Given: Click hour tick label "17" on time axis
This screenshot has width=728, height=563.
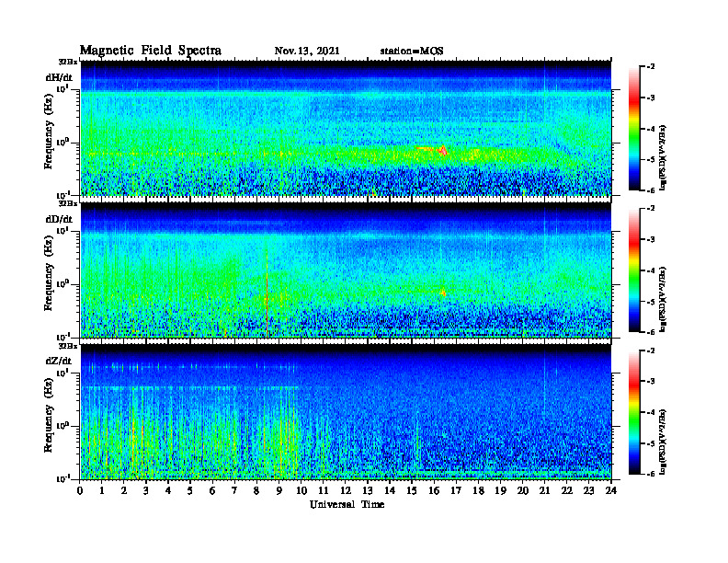Looking at the screenshot, I should pos(456,491).
